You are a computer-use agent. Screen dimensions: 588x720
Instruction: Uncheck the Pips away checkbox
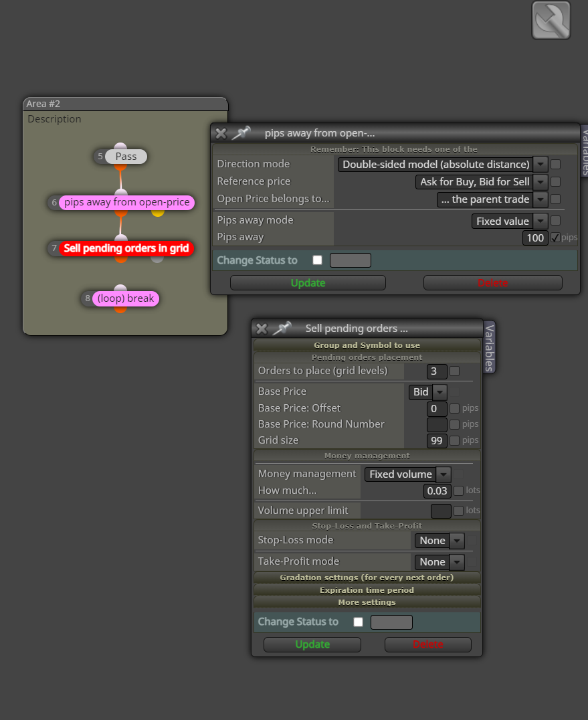[555, 238]
